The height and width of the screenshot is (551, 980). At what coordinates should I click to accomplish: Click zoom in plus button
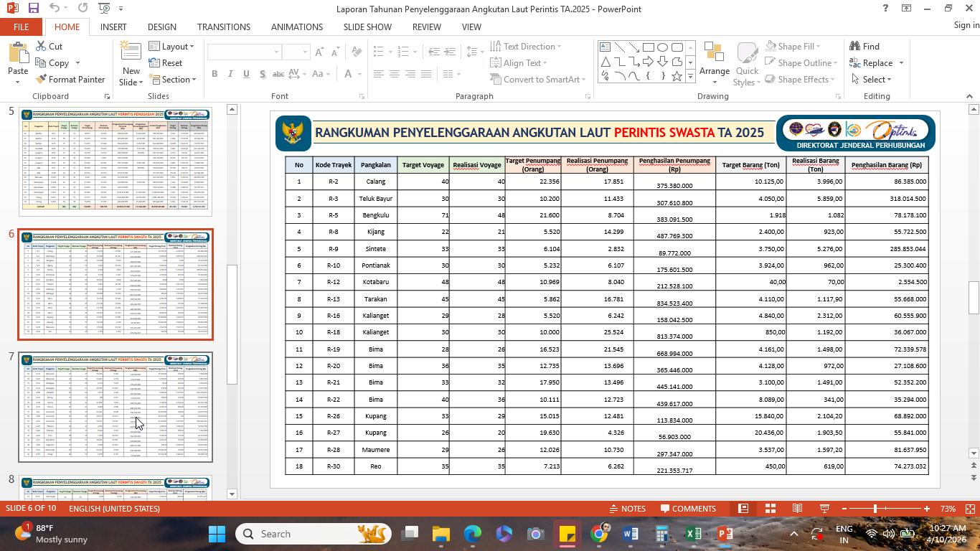pyautogui.click(x=927, y=509)
